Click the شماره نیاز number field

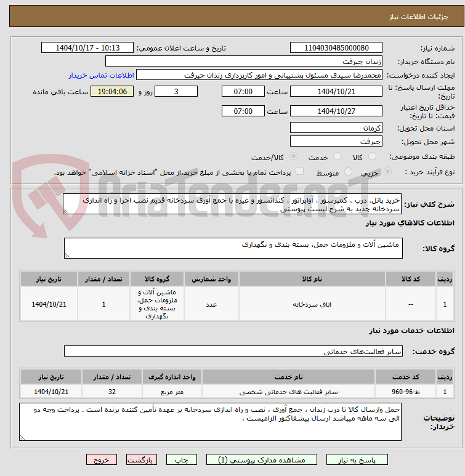(x=336, y=47)
